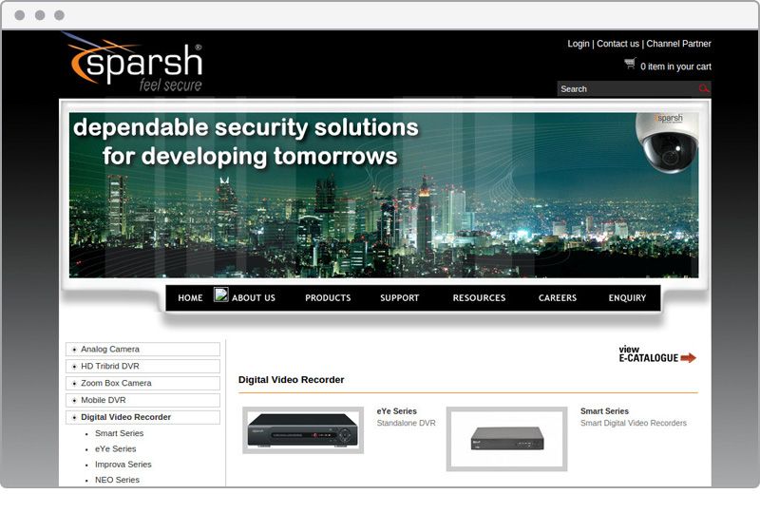Expand the Mobile DVR category

coord(142,400)
